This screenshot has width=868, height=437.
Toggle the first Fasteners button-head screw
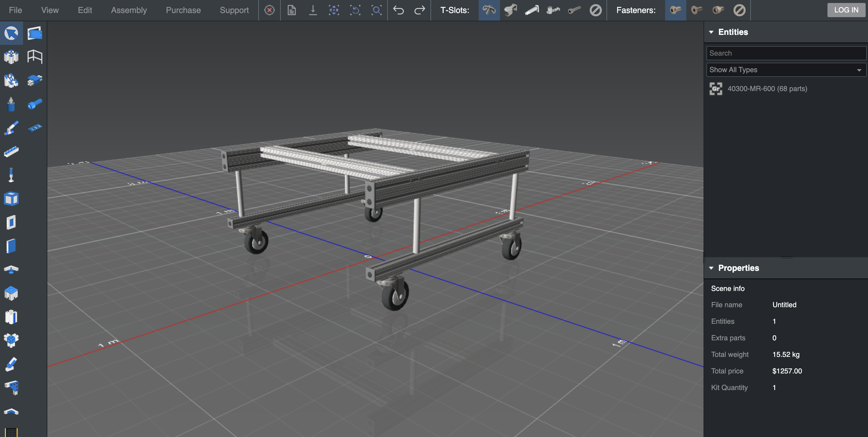676,10
